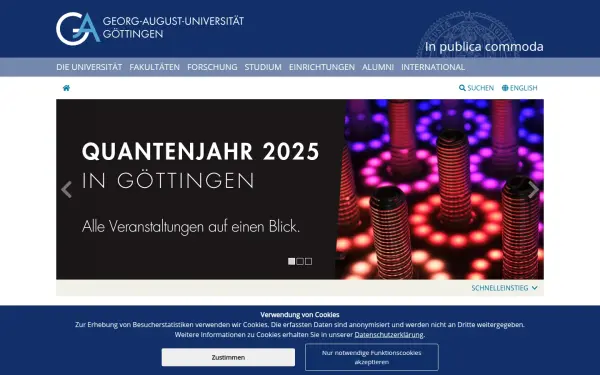The image size is (600, 375).
Task: Switch language via English link
Action: pyautogui.click(x=520, y=88)
